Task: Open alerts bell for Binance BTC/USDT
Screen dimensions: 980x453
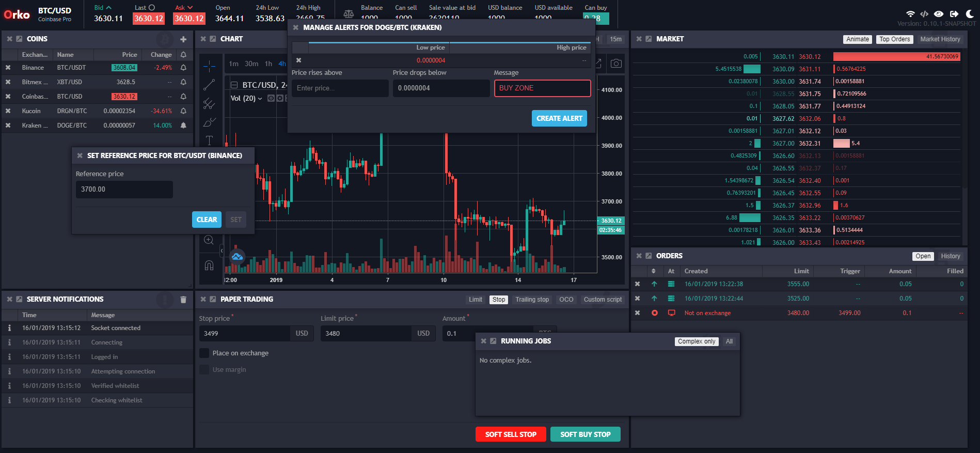Action: [x=183, y=68]
